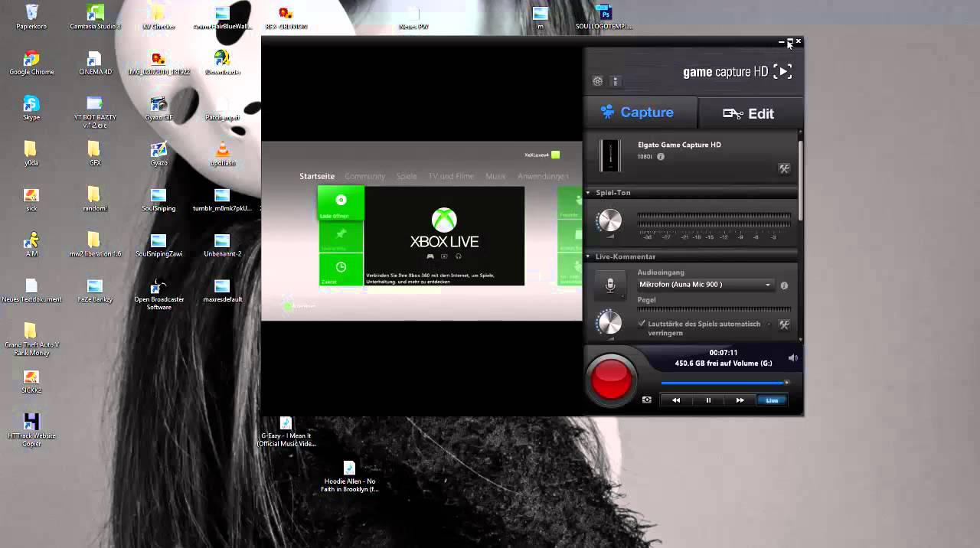Click the fast-forward button
This screenshot has width=980, height=548.
(x=740, y=400)
